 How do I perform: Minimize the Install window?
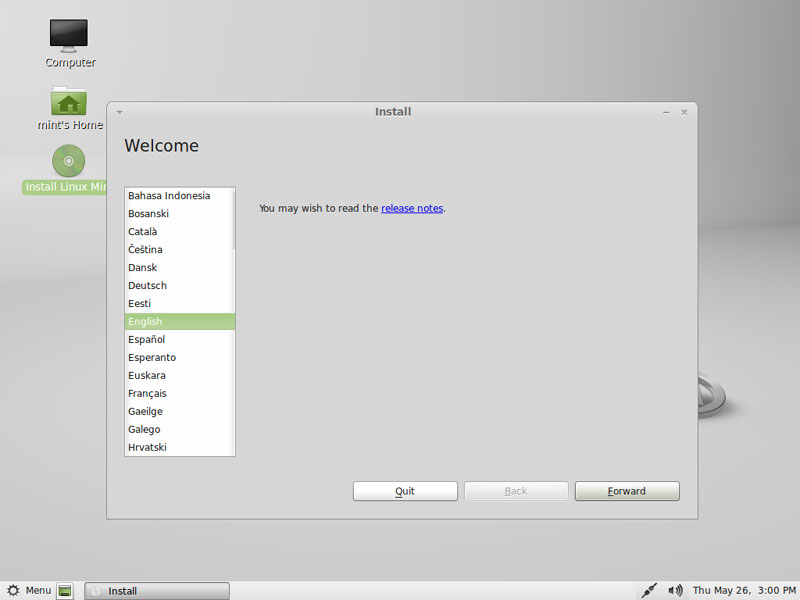point(666,112)
